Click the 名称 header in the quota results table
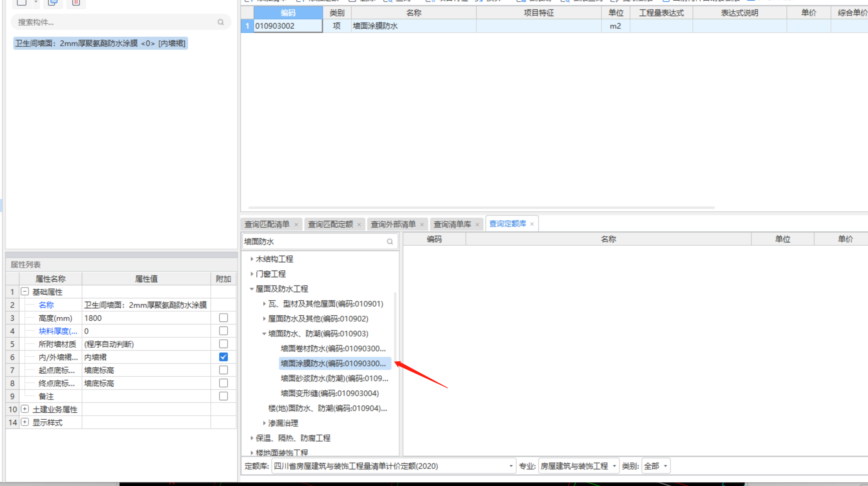The height and width of the screenshot is (486, 868). (608, 239)
